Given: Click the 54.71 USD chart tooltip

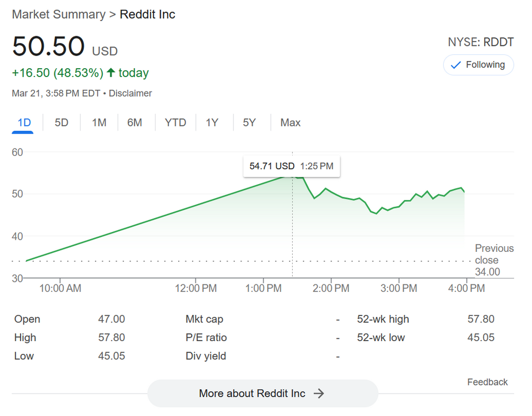Looking at the screenshot, I should point(291,166).
